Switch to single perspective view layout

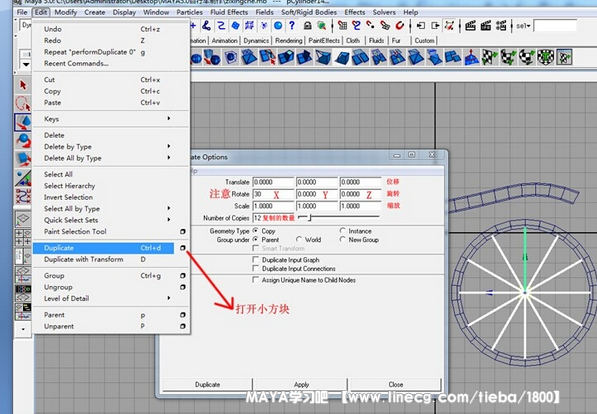[23, 219]
